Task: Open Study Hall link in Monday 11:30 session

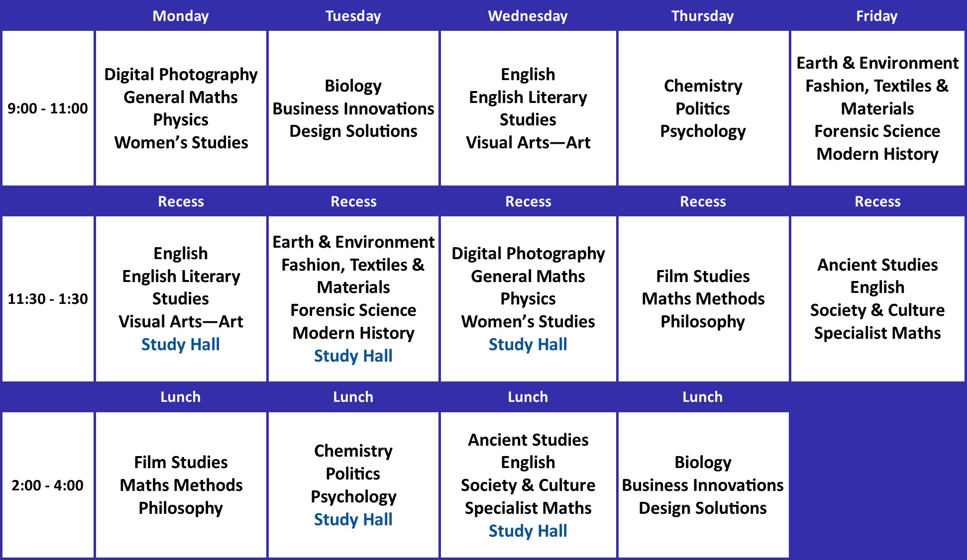Action: point(181,344)
